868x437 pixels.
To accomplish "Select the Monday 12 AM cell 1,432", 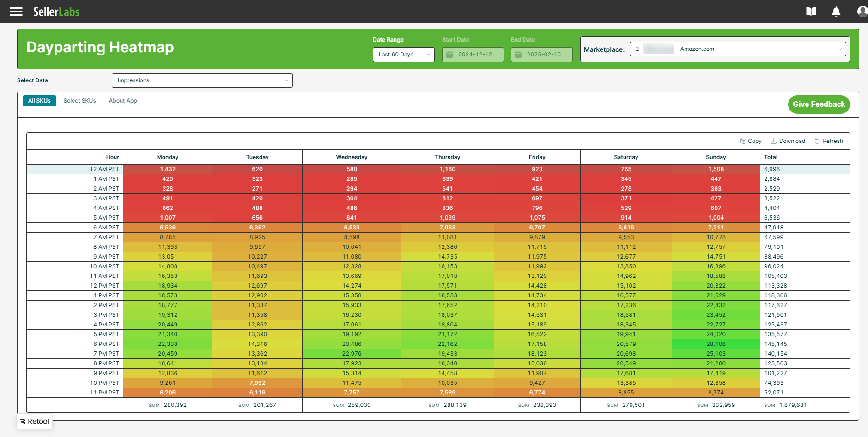I will coord(168,169).
